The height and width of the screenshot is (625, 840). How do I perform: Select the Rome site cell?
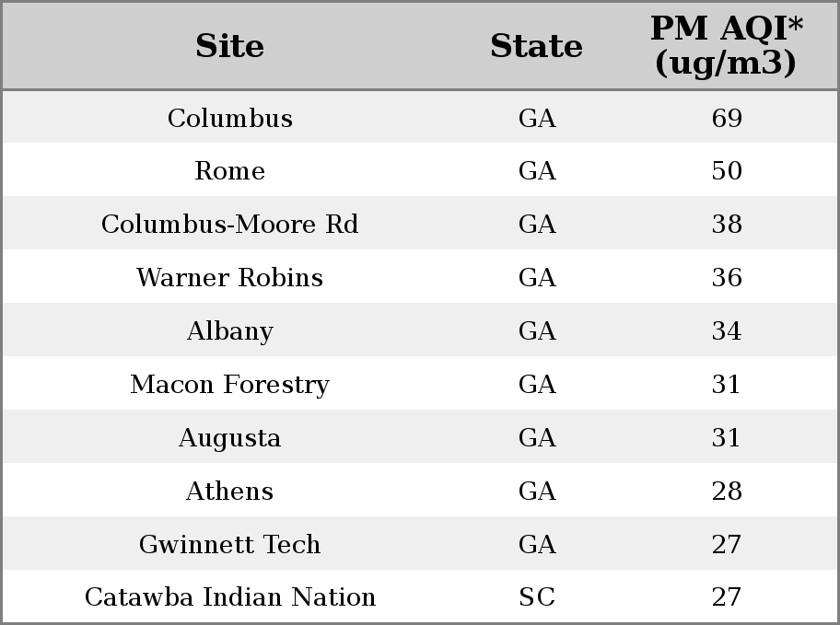click(230, 171)
